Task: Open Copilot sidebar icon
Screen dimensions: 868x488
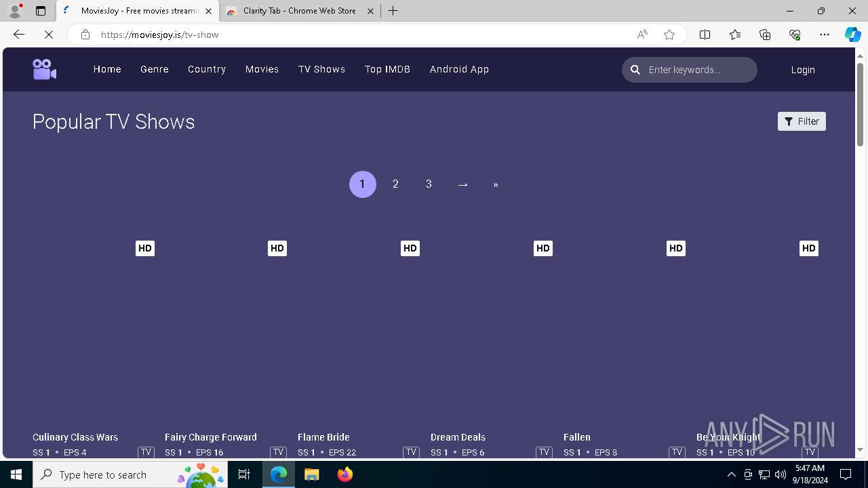Action: pyautogui.click(x=852, y=35)
